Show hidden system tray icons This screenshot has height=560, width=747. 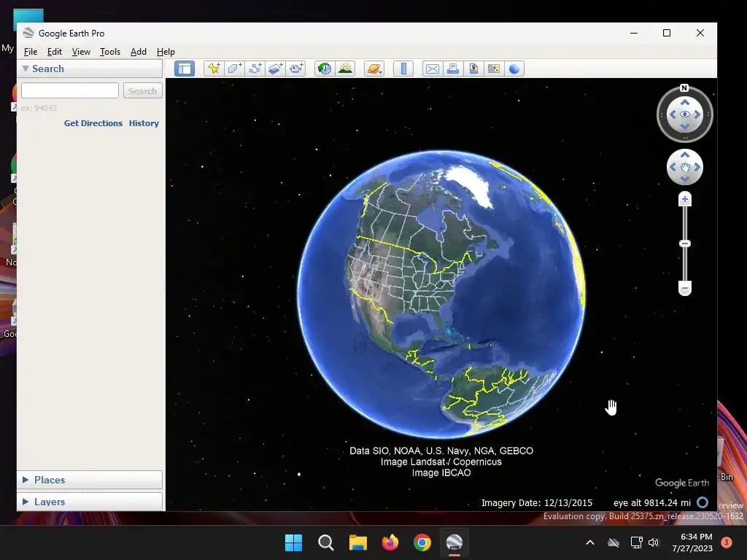click(589, 542)
